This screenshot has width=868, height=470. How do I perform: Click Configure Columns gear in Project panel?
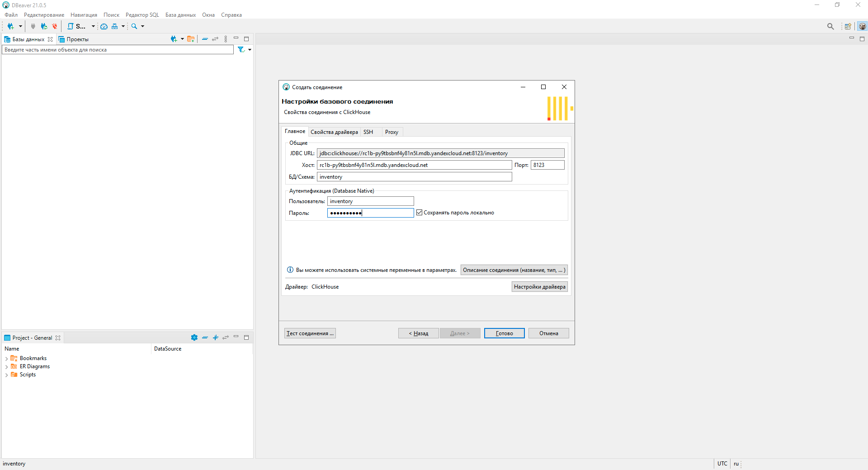(194, 337)
